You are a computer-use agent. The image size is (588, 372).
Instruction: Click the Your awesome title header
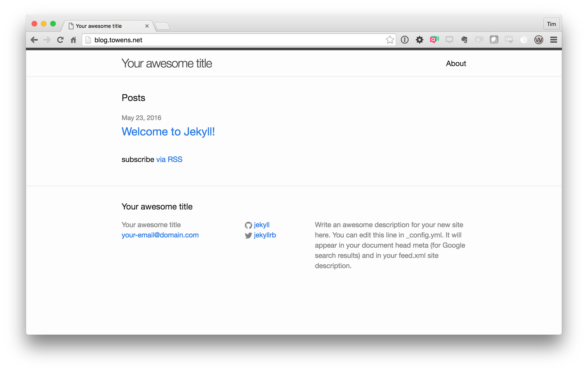(x=167, y=64)
